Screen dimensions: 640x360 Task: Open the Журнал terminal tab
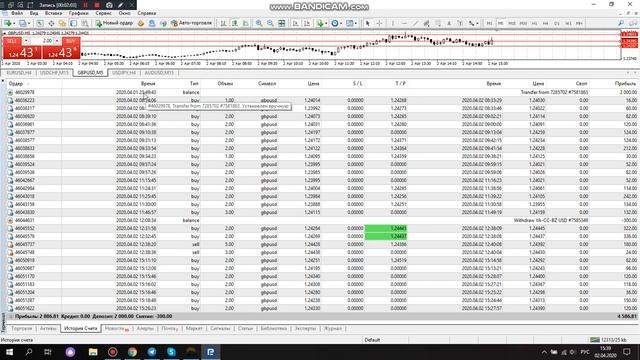[333, 328]
